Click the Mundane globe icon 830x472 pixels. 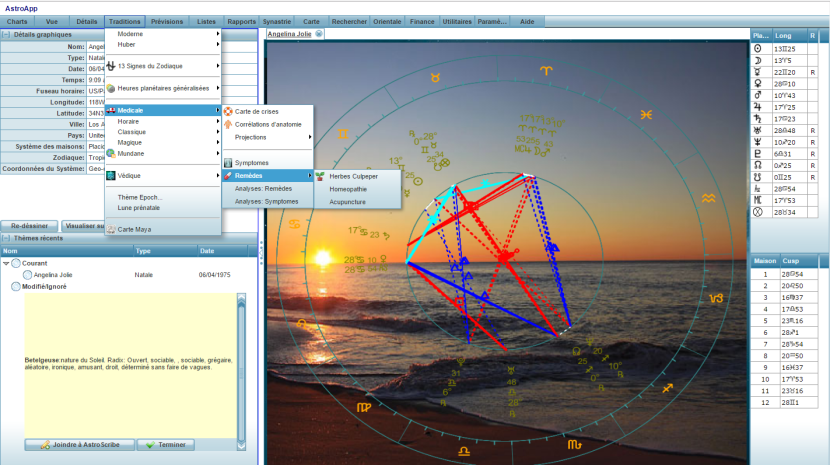(111, 153)
